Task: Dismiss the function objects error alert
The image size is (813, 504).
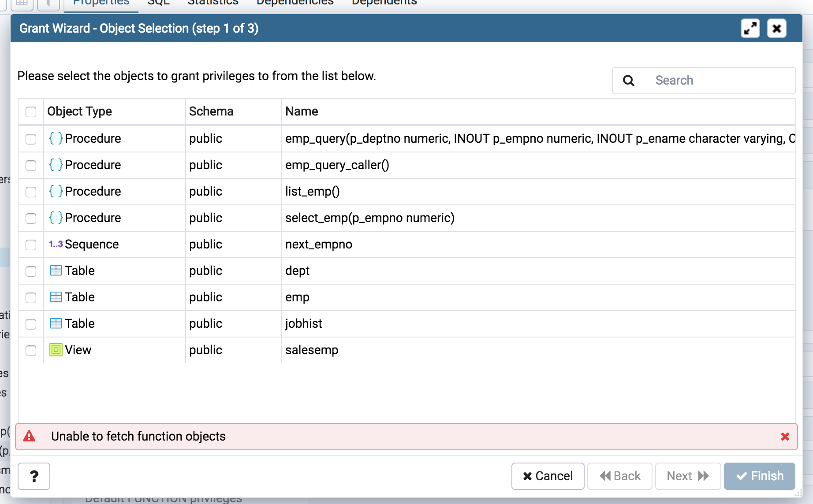Action: [785, 437]
